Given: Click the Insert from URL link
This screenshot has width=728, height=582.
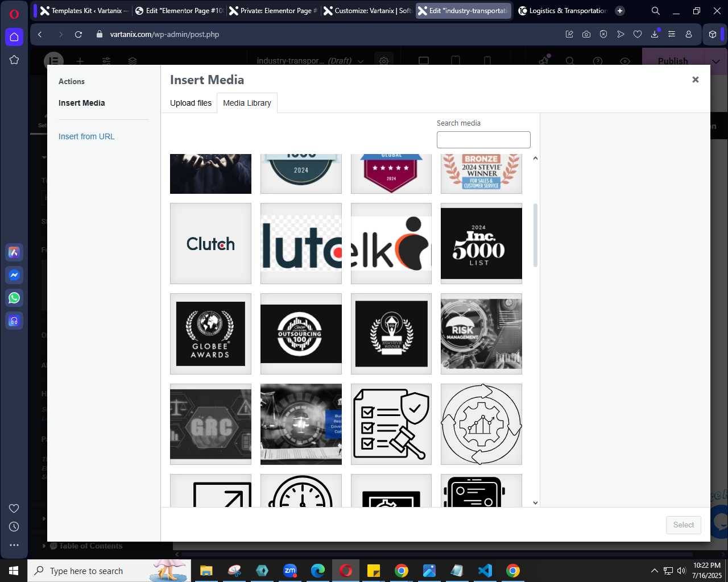Looking at the screenshot, I should click(x=86, y=136).
